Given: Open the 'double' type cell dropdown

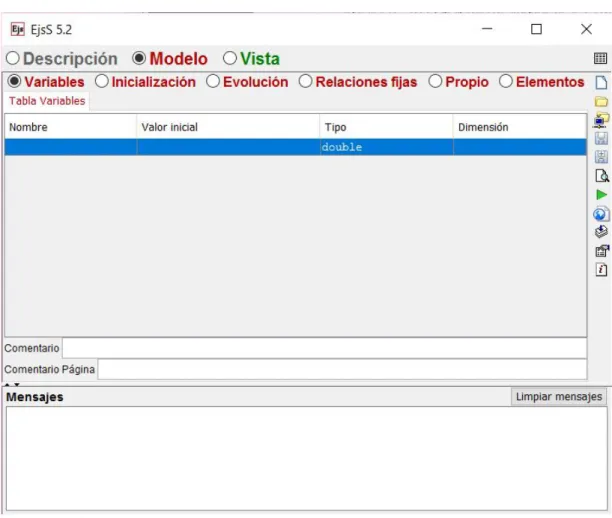Looking at the screenshot, I should [386, 147].
